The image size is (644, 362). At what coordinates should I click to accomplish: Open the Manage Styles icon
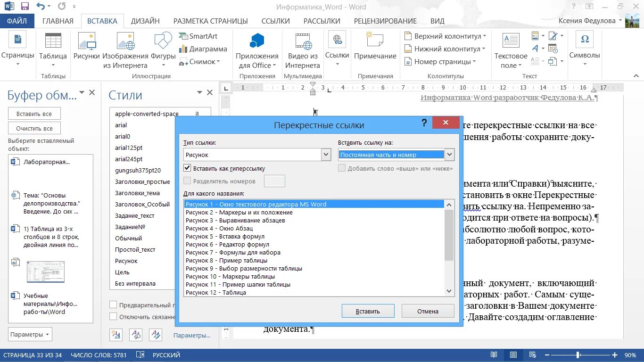tap(156, 335)
